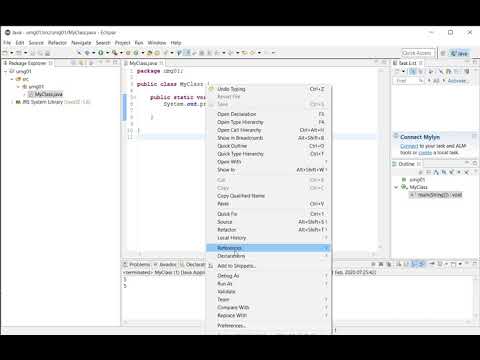Image resolution: width=480 pixels, height=360 pixels.
Task: Collapse MyClass node in Outline
Action: tap(396, 187)
